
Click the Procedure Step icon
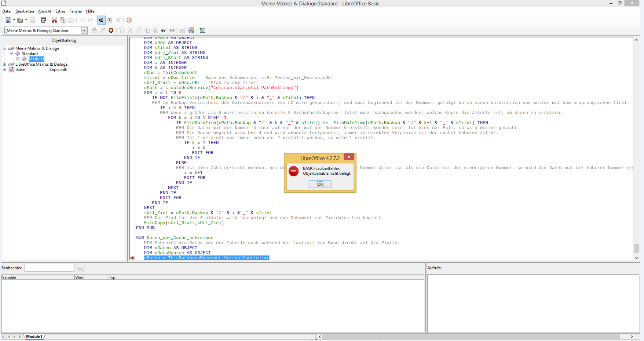point(122,30)
